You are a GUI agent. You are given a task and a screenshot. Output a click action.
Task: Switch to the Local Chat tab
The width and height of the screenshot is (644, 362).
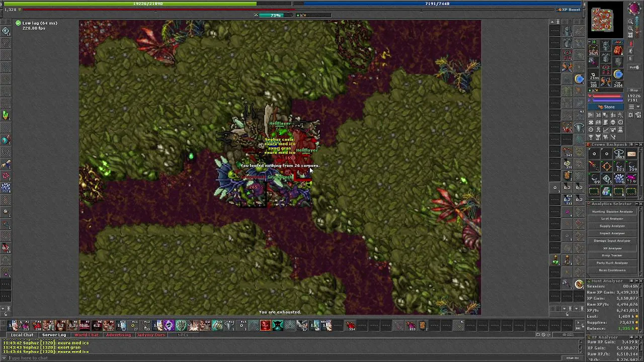[22, 335]
